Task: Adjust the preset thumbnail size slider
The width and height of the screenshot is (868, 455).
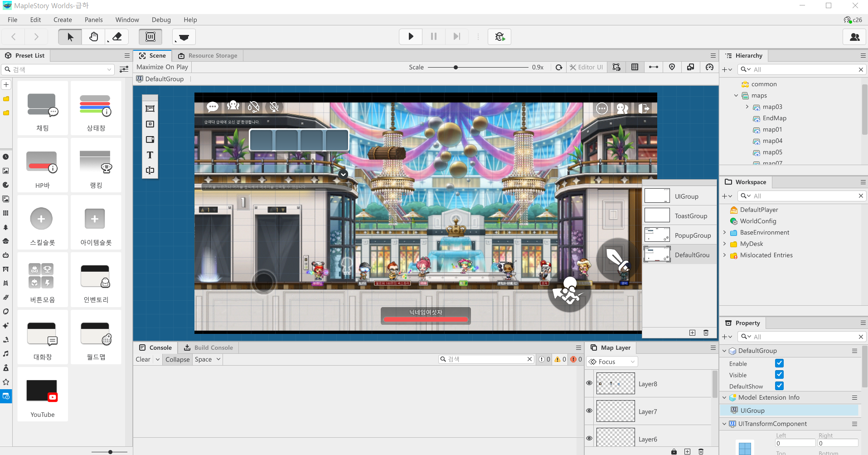Action: 110,452
